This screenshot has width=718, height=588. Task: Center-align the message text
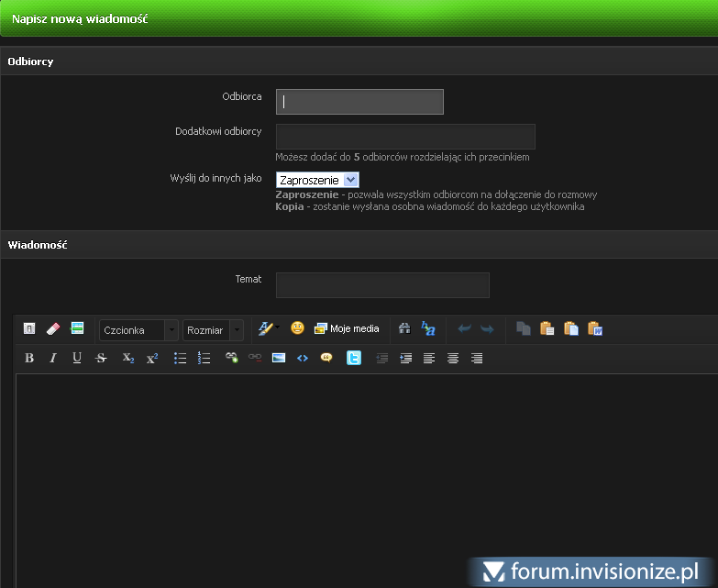point(453,358)
